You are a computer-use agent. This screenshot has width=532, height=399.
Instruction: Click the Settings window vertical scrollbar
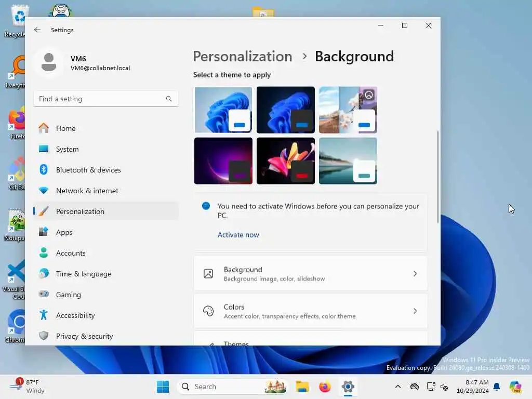click(x=437, y=177)
